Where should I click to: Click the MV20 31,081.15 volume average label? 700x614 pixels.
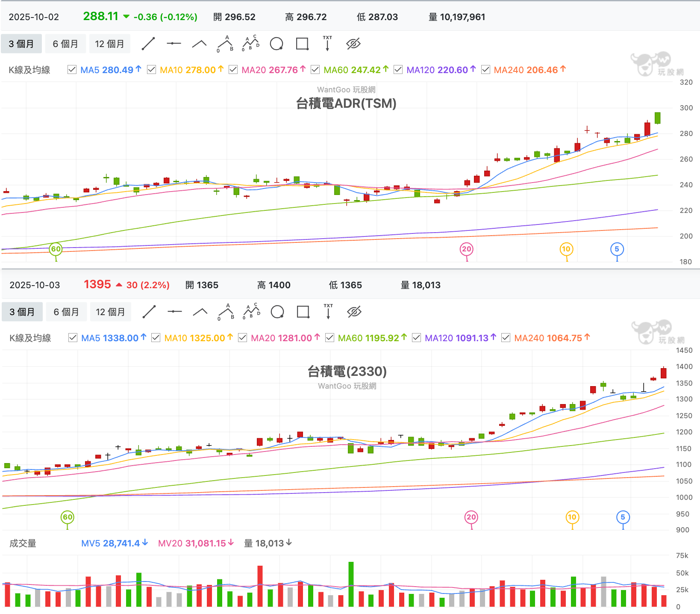(x=196, y=543)
